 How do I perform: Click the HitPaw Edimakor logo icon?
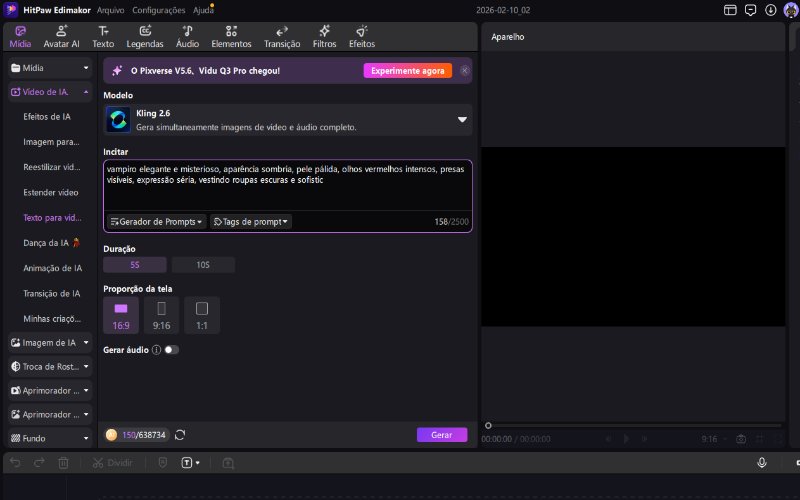point(11,10)
